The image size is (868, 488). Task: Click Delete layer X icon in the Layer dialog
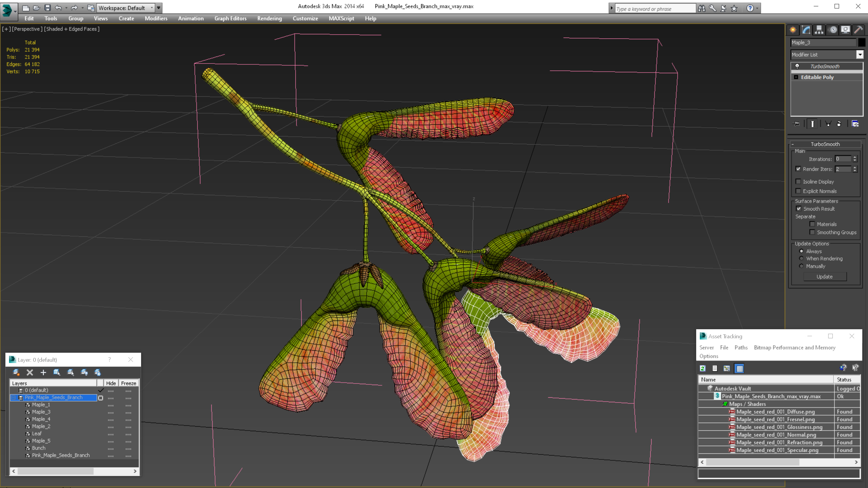(x=30, y=372)
